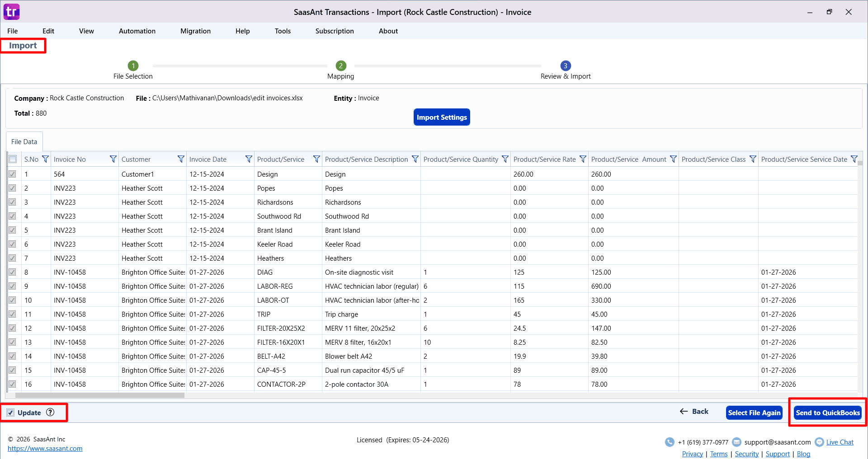Select the 'Dual run capacitor 45/5 uF' cell
868x459 pixels.
click(371, 370)
